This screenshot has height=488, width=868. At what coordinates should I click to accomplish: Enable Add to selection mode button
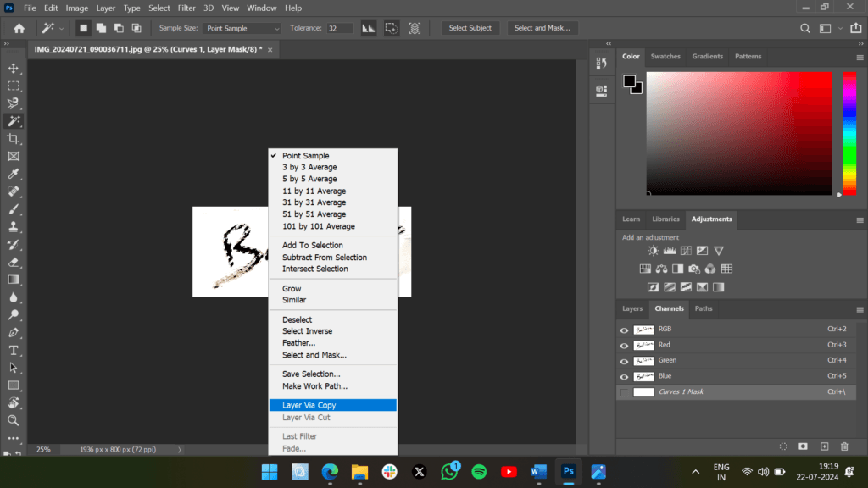tap(101, 28)
